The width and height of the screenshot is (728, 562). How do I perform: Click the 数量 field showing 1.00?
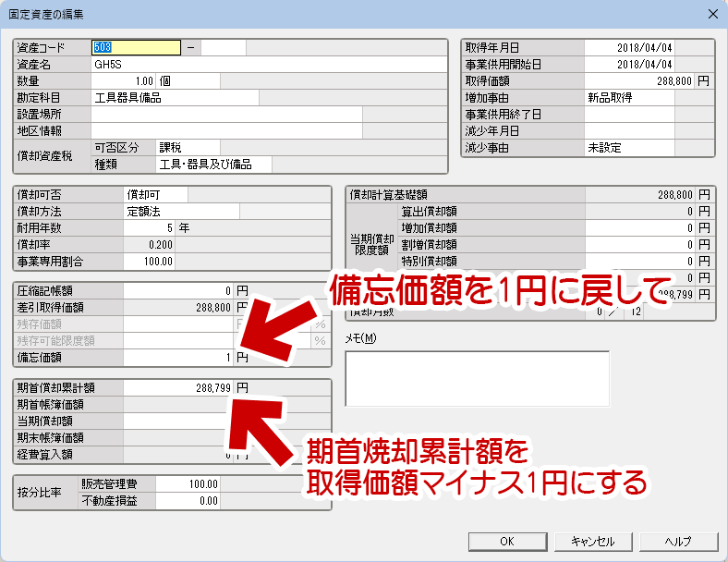coord(123,81)
